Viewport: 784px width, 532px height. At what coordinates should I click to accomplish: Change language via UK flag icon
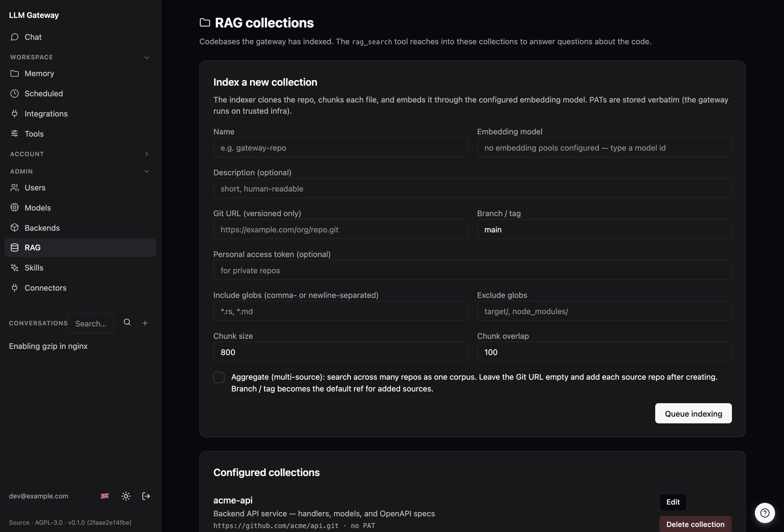click(105, 496)
